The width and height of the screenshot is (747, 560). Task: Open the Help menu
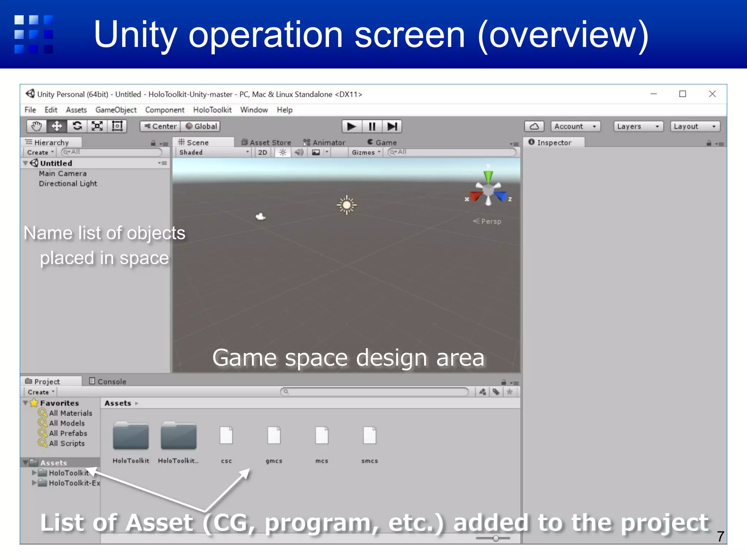coord(285,110)
